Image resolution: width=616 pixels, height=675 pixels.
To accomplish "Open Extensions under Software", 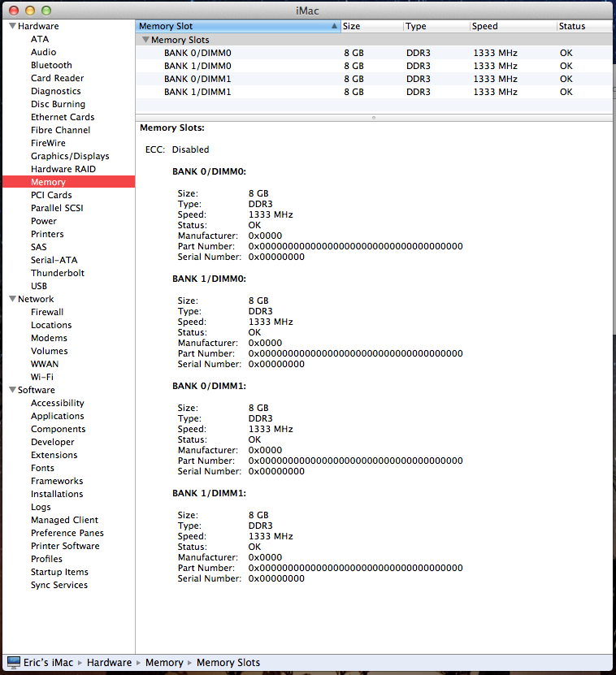I will (54, 455).
